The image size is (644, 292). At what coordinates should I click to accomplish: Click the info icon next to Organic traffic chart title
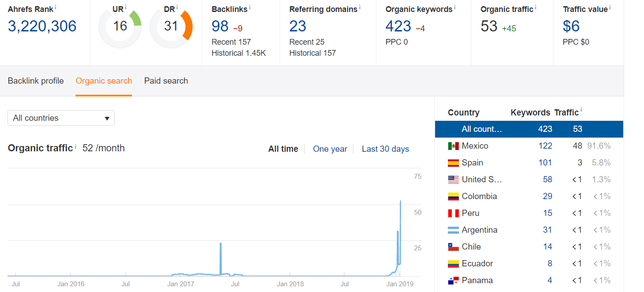tap(76, 146)
